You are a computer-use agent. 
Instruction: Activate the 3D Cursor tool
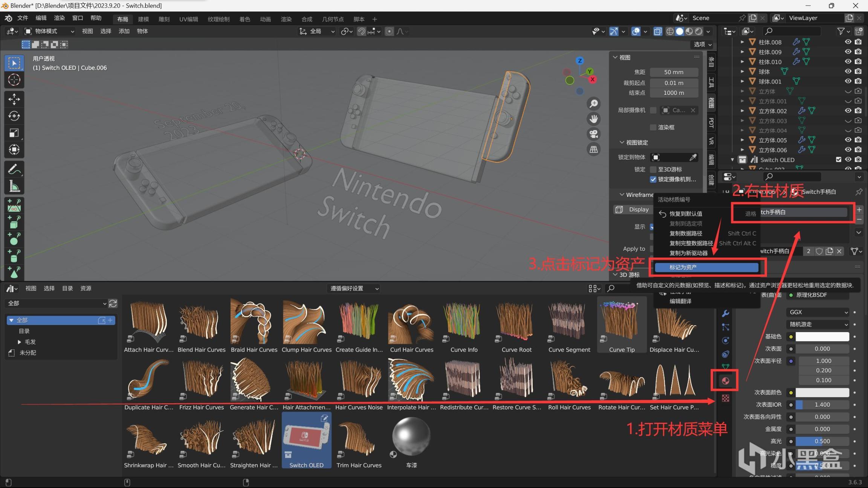coord(14,80)
